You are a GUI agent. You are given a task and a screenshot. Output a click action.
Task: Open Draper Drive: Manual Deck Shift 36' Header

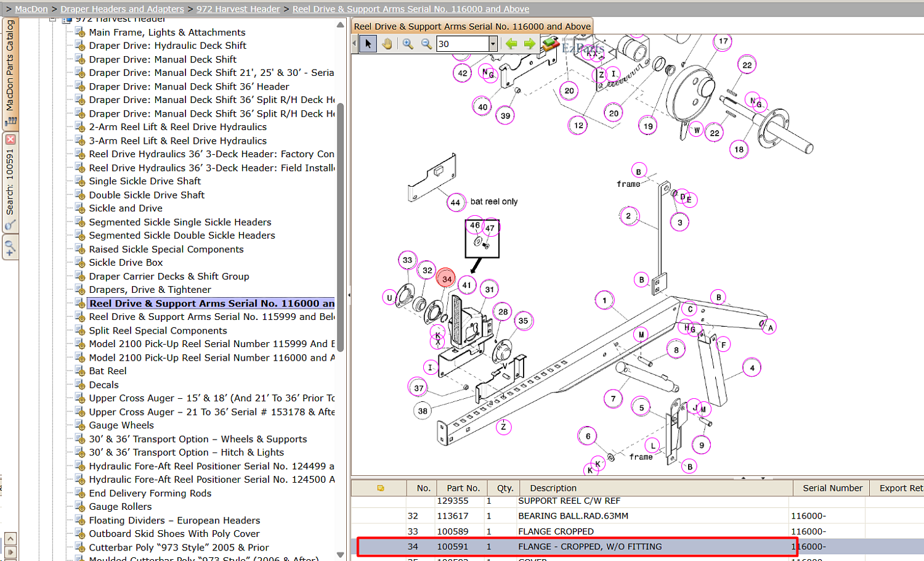[x=189, y=86]
